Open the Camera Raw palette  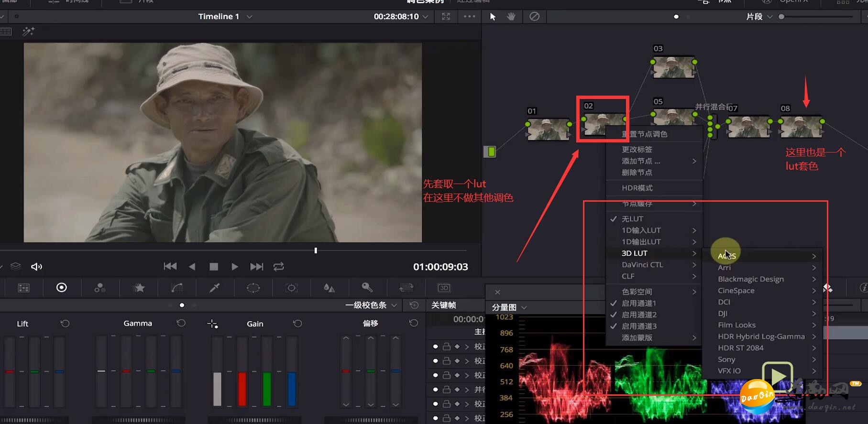point(23,288)
